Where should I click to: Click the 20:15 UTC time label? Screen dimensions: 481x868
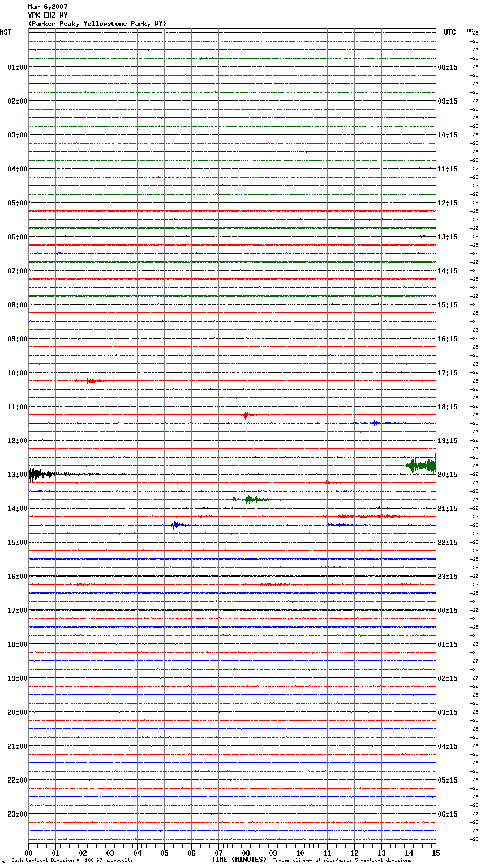click(448, 475)
